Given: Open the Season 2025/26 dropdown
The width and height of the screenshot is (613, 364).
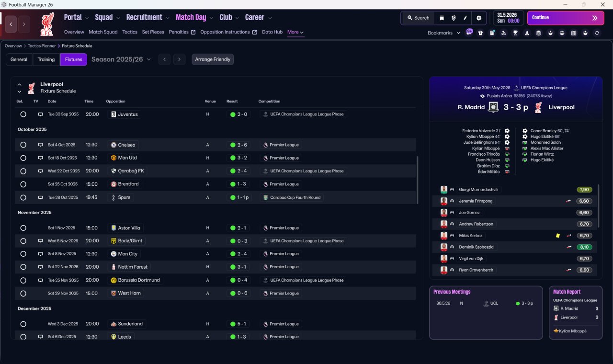Looking at the screenshot, I should [x=121, y=59].
